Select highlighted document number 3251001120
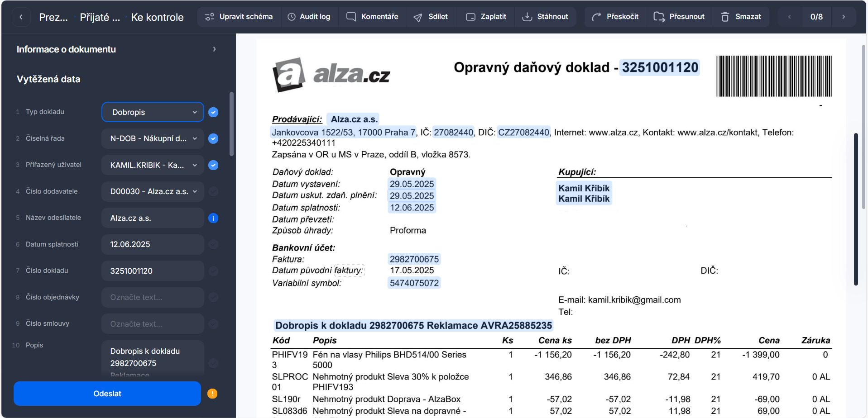 (x=660, y=67)
